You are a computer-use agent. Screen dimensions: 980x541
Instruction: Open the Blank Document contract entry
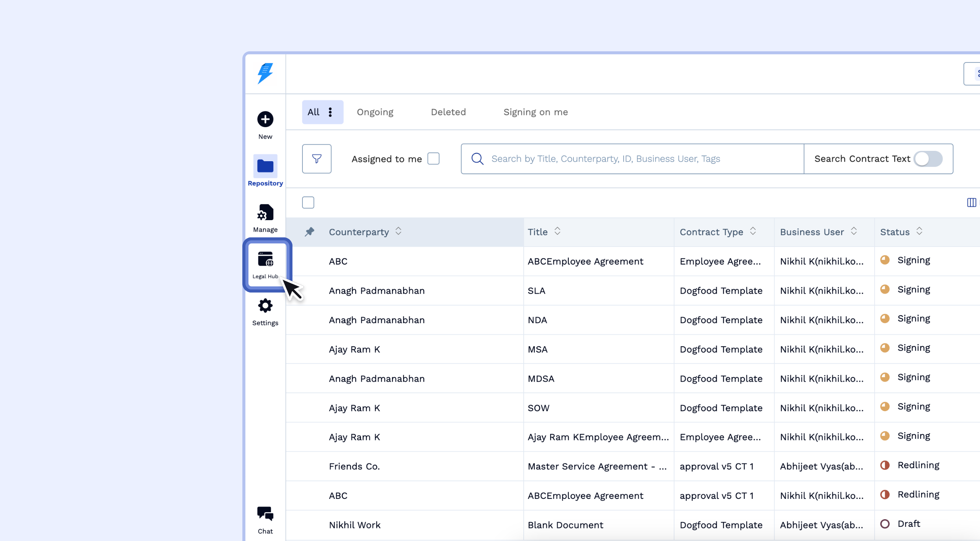pyautogui.click(x=565, y=525)
